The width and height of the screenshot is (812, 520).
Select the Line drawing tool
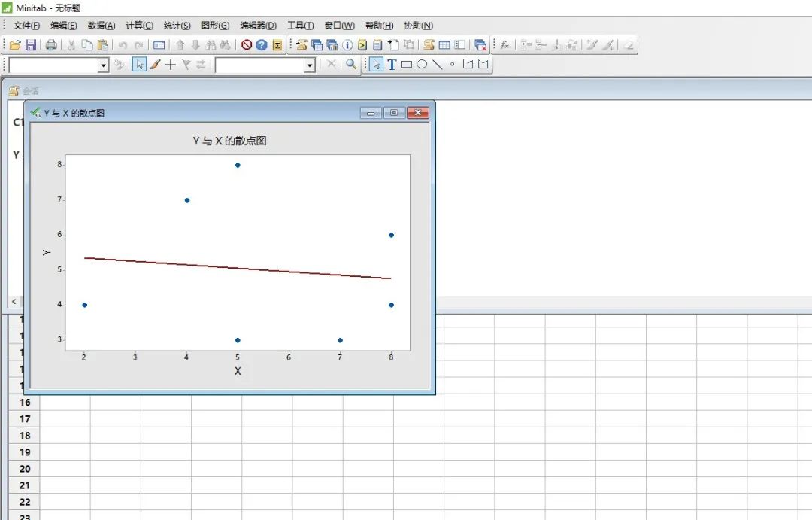[438, 64]
